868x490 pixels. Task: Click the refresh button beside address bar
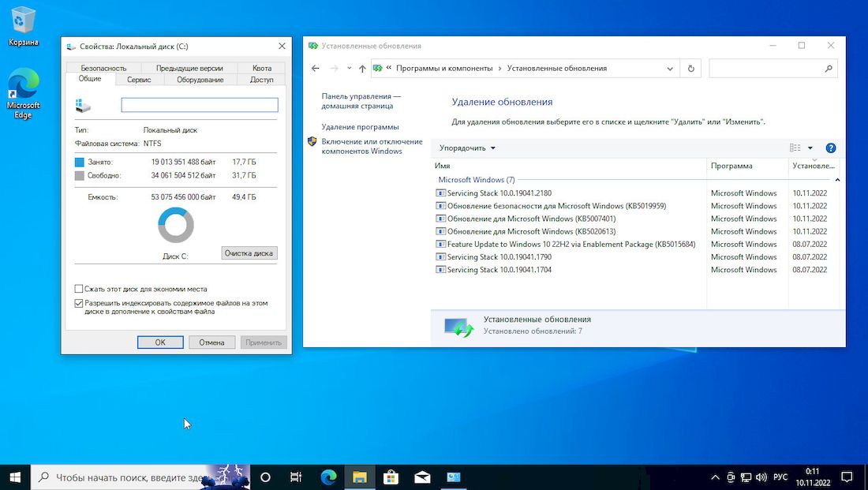click(x=690, y=69)
